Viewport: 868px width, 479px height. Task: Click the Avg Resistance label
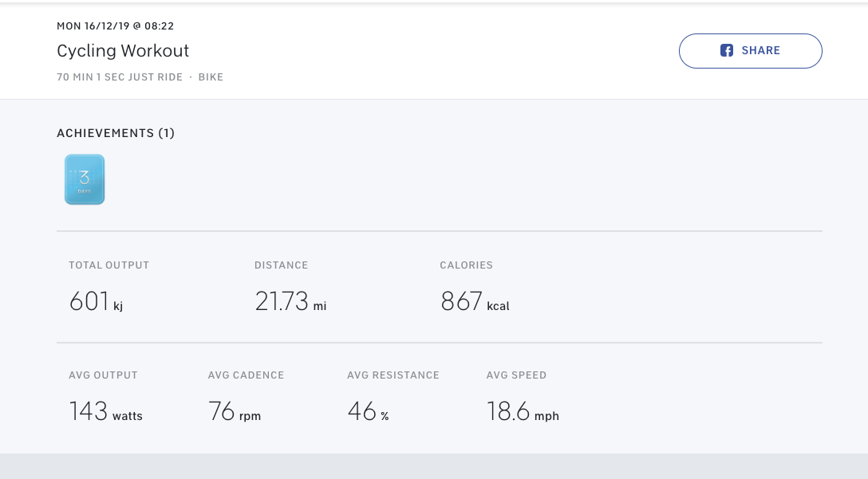click(x=393, y=375)
